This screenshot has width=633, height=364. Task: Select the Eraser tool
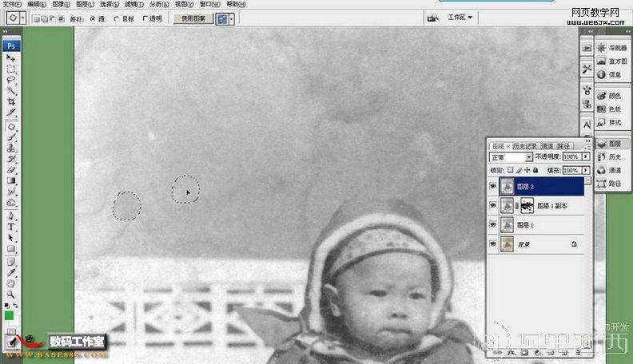11,170
